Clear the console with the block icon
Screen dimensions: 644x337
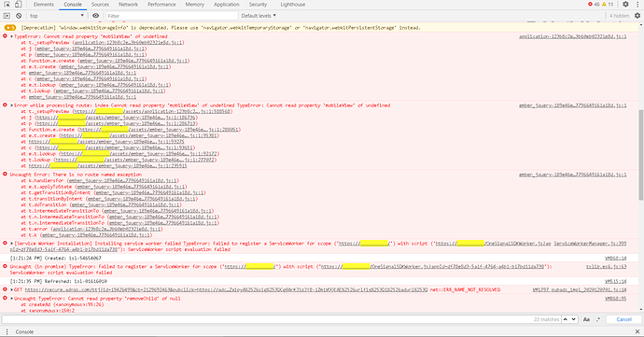tap(19, 16)
